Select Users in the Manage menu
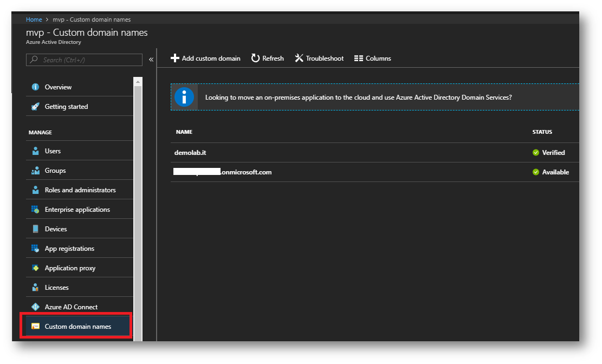Viewport: 602px width, 364px height. coord(80,151)
